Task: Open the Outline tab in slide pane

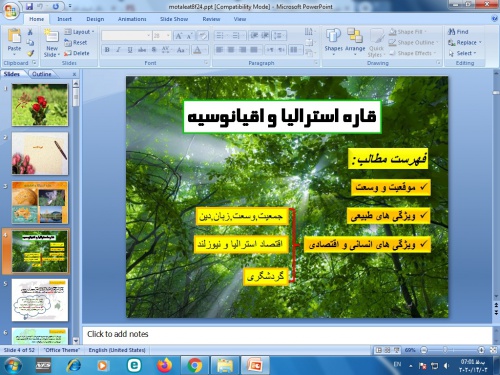Action: point(42,74)
